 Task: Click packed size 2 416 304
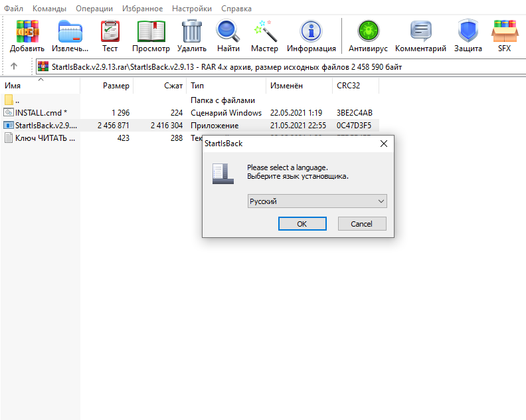click(x=167, y=125)
